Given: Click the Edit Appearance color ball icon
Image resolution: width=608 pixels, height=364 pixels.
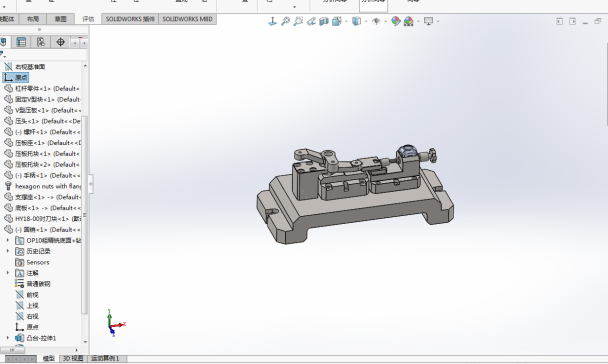Looking at the screenshot, I should pos(396,21).
